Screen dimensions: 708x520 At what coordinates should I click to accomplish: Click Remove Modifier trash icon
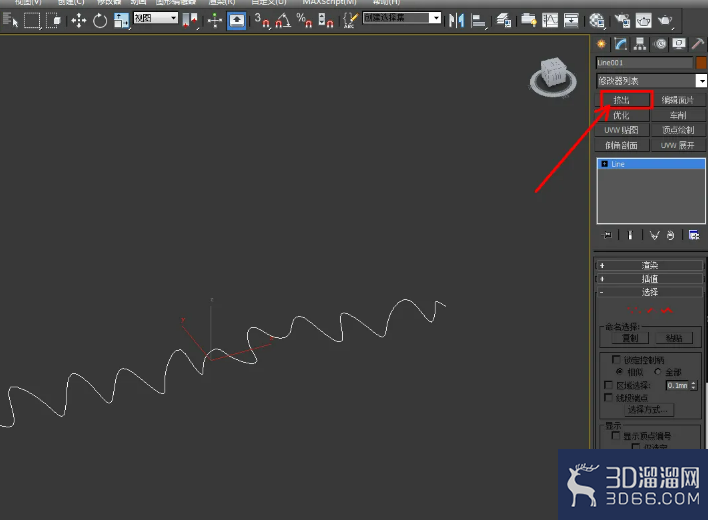[x=671, y=235]
